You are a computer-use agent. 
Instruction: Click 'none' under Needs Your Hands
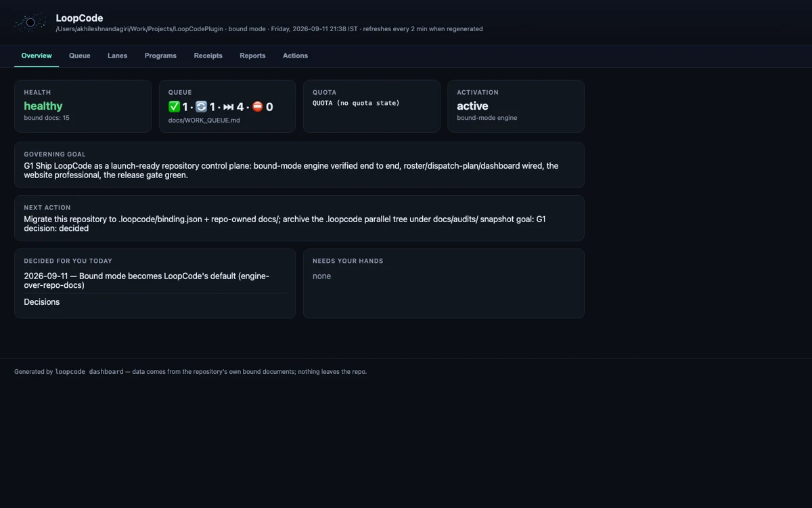321,276
